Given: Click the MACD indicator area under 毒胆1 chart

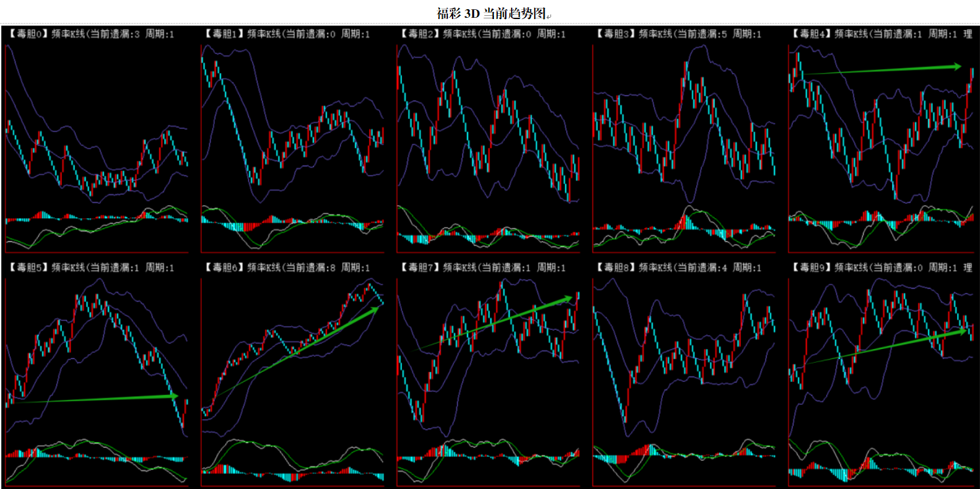Looking at the screenshot, I should pos(292,227).
